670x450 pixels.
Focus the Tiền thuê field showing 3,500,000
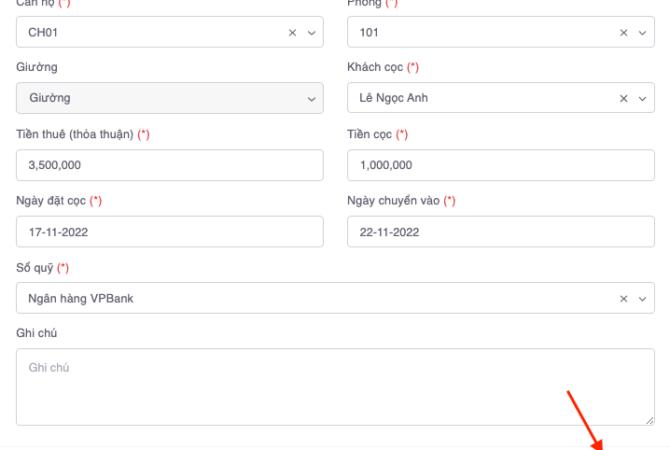(x=169, y=165)
